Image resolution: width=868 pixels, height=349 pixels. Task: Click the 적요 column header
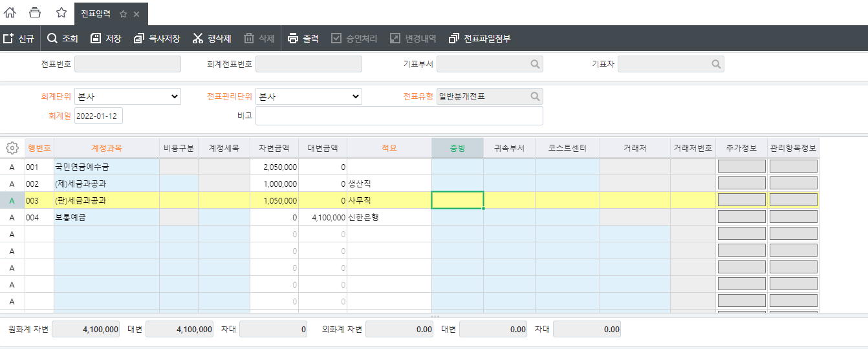(x=389, y=148)
